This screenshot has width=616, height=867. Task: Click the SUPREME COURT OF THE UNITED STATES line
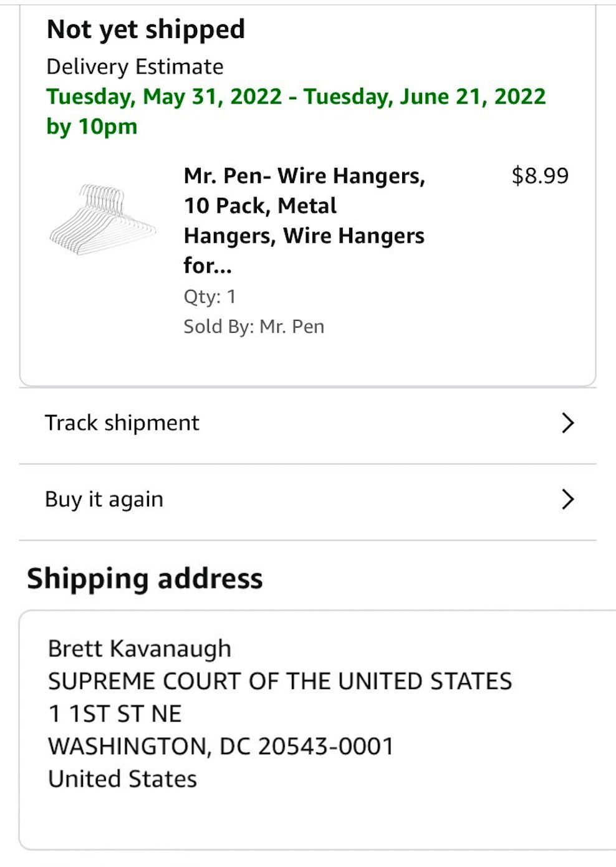pyautogui.click(x=280, y=681)
